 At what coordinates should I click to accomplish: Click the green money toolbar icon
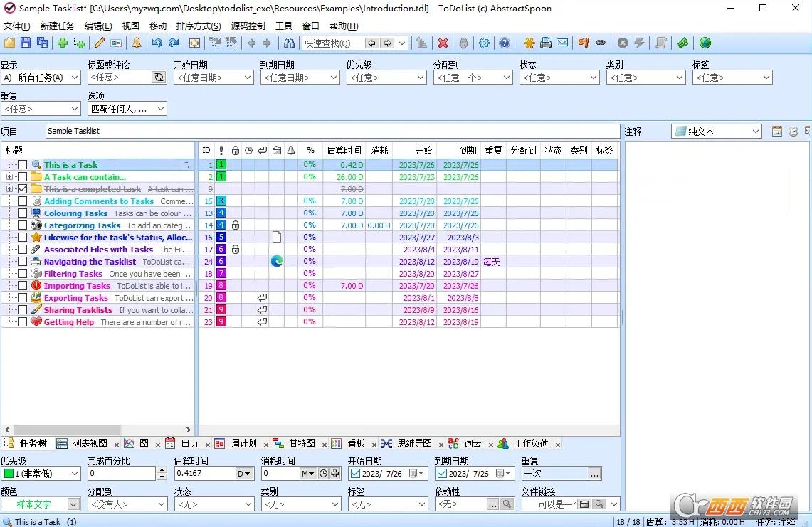(x=683, y=43)
